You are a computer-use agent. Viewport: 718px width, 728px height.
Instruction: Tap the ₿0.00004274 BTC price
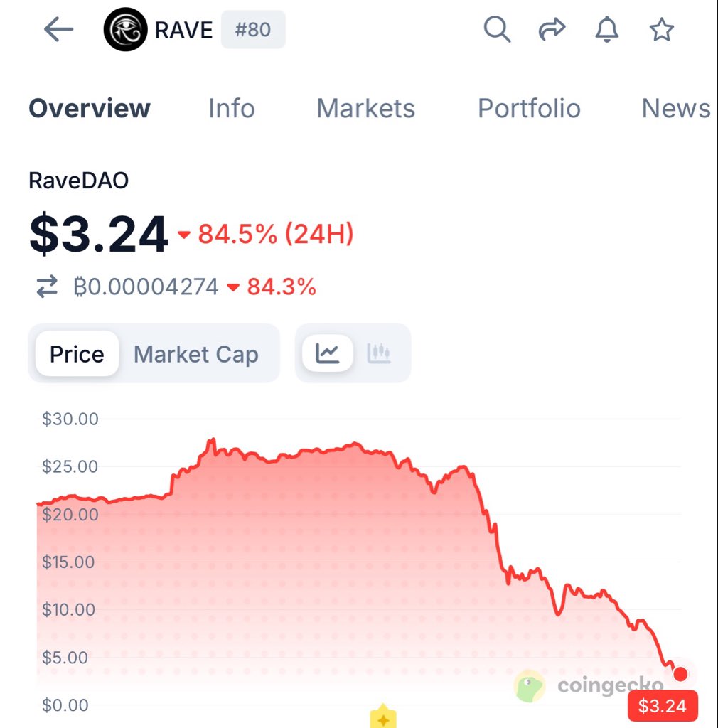click(146, 287)
